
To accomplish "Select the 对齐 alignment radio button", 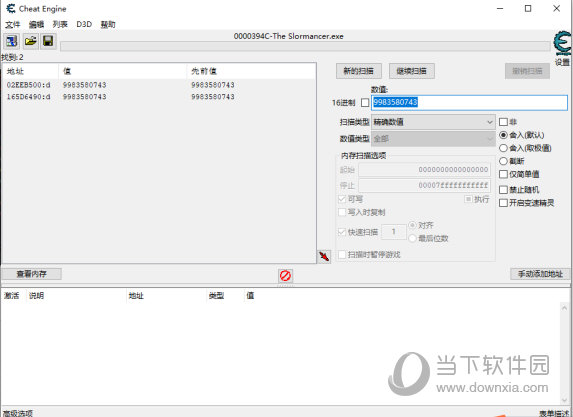I will [x=412, y=225].
